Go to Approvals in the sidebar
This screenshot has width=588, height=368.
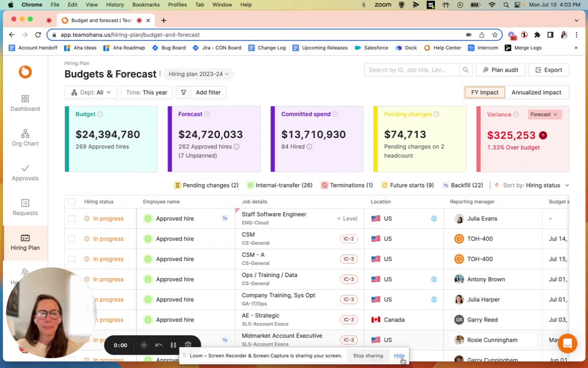tap(25, 173)
